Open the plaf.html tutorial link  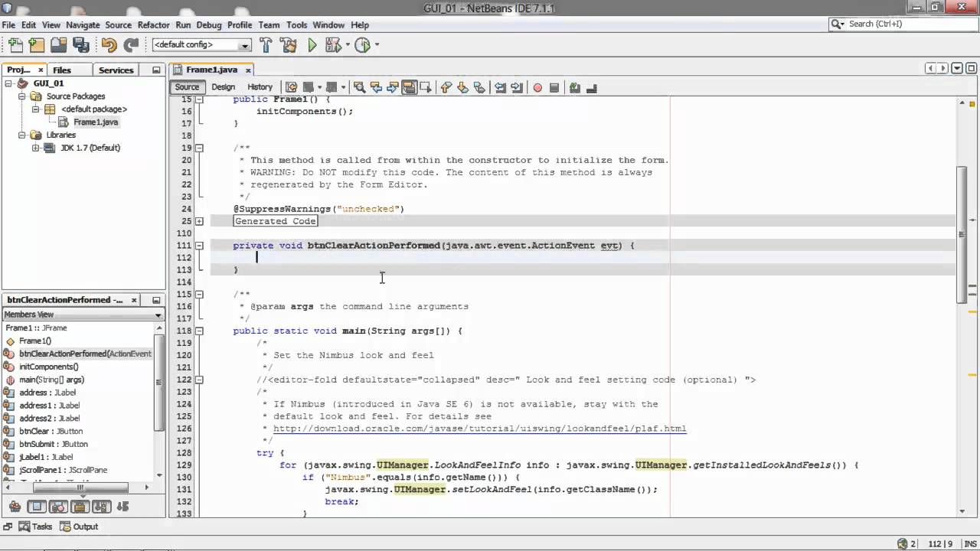pos(479,429)
